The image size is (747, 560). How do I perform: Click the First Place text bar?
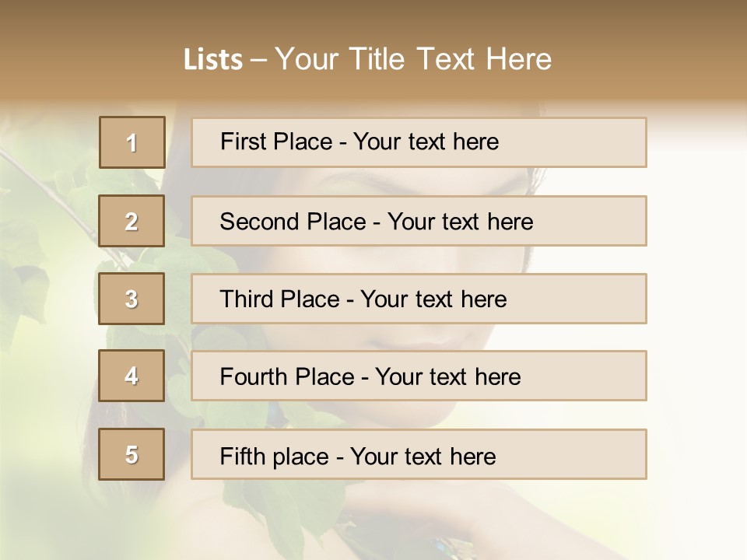(x=419, y=142)
